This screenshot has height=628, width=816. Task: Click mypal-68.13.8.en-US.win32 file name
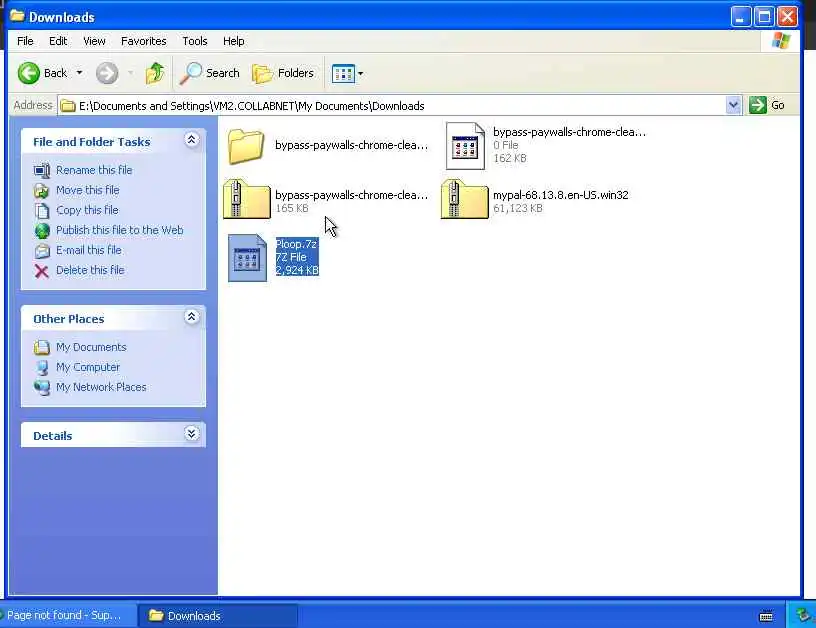(x=560, y=195)
